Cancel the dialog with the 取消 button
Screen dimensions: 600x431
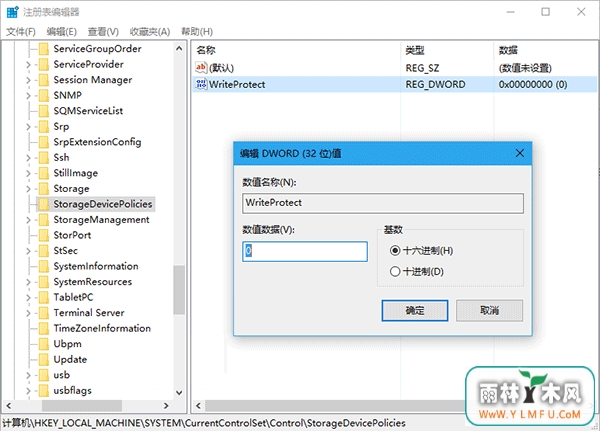pyautogui.click(x=489, y=310)
